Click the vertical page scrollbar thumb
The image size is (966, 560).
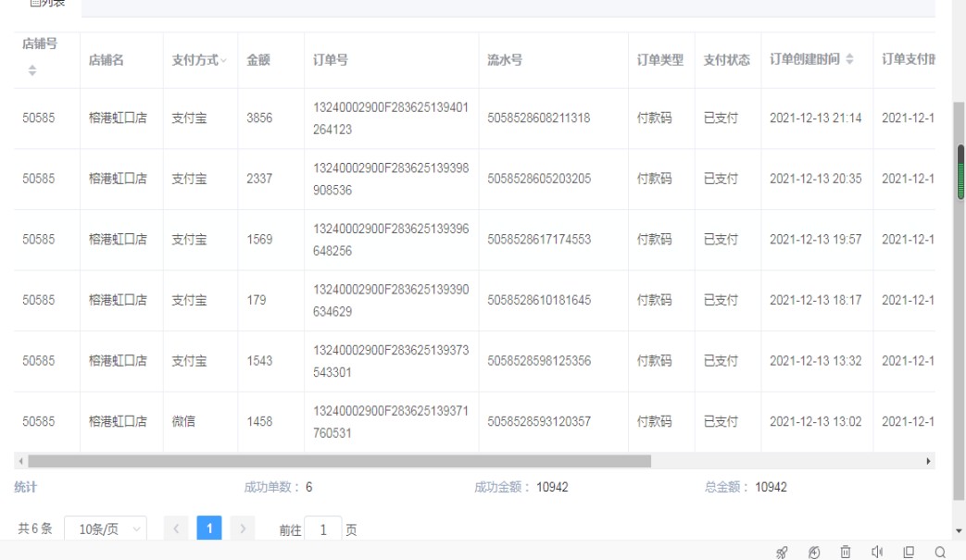pos(960,172)
